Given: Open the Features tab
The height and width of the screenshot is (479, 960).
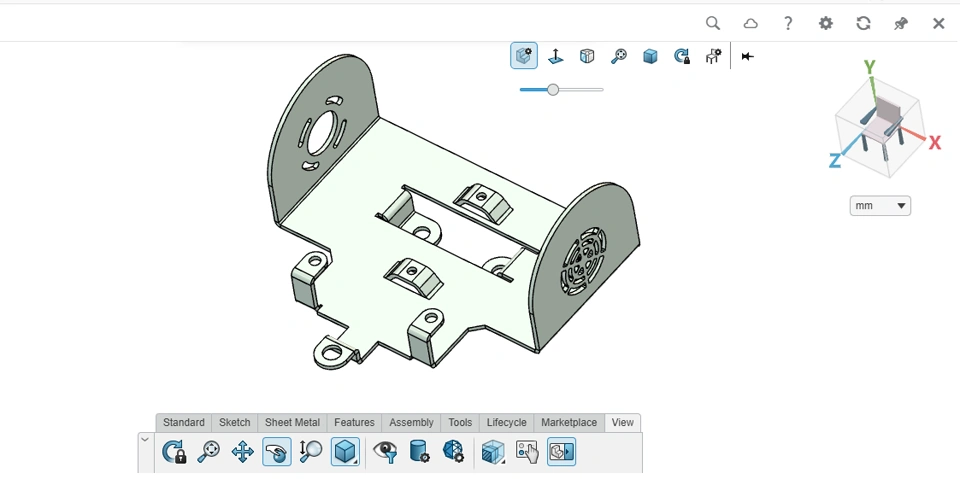Looking at the screenshot, I should [354, 423].
